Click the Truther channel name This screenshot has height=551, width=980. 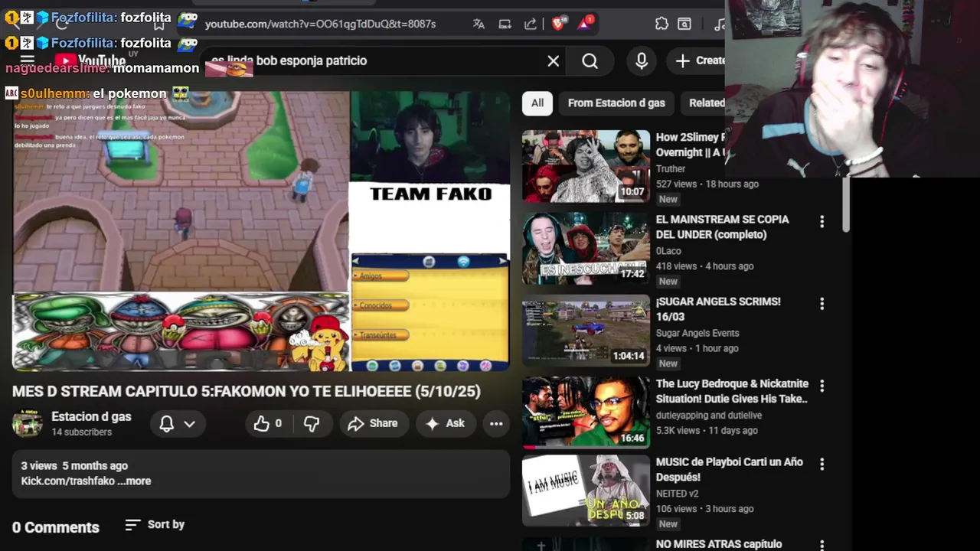click(671, 168)
